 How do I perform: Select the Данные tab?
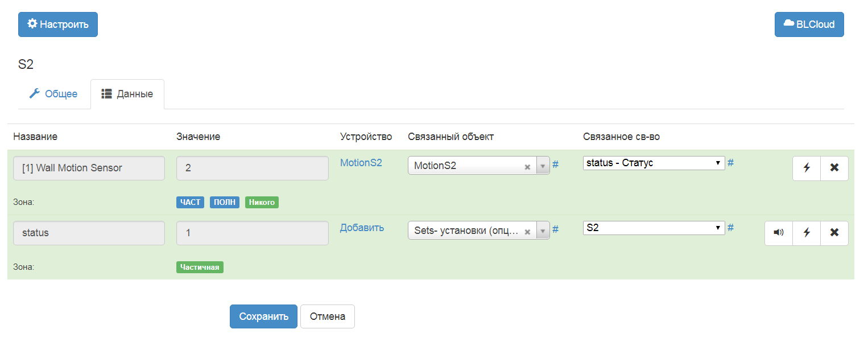click(x=127, y=94)
